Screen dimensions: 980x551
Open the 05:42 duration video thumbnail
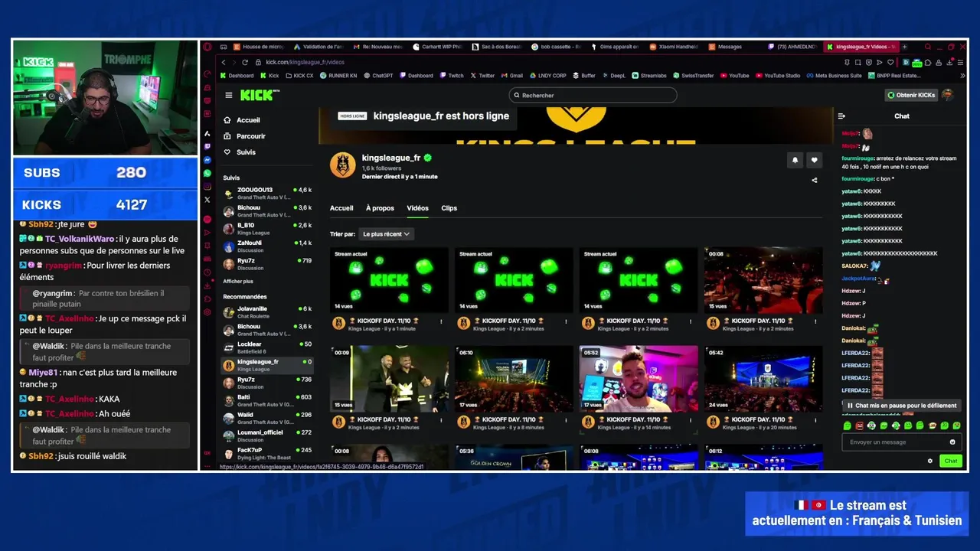point(763,379)
